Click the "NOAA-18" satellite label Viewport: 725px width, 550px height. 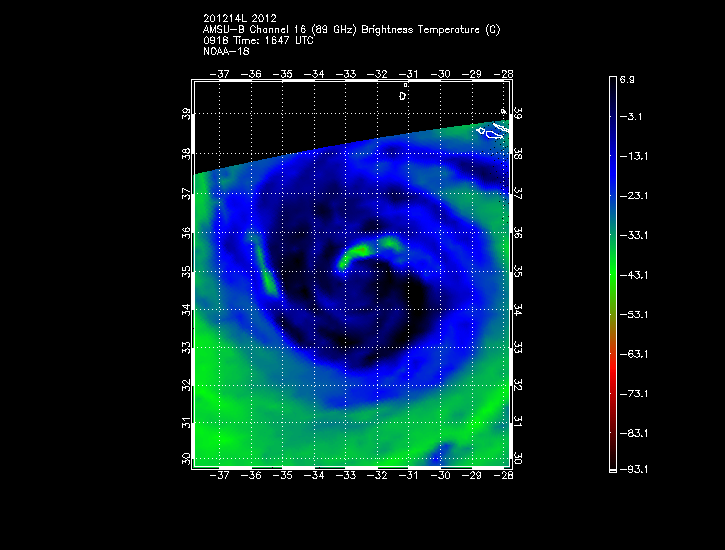tap(227, 51)
